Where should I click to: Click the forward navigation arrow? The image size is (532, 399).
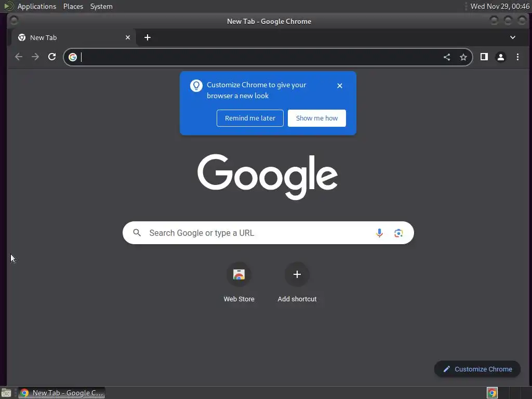coord(35,57)
